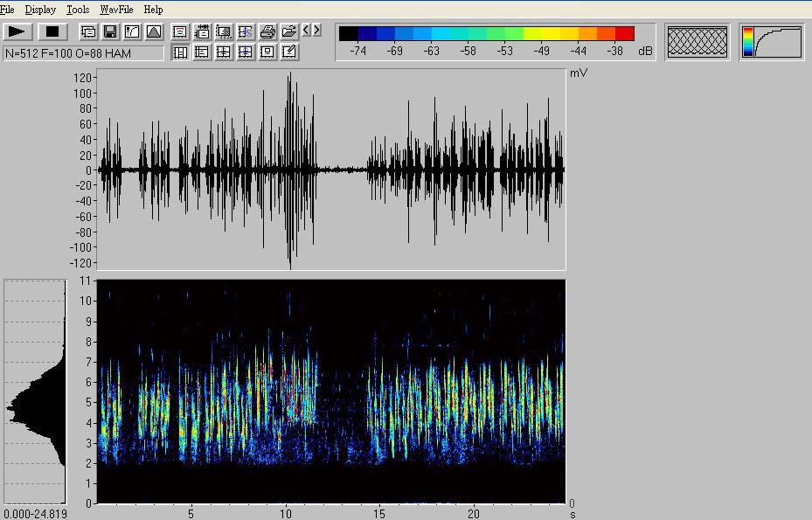The image size is (812, 520).
Task: Stop audio playback with the square button
Action: coord(52,31)
